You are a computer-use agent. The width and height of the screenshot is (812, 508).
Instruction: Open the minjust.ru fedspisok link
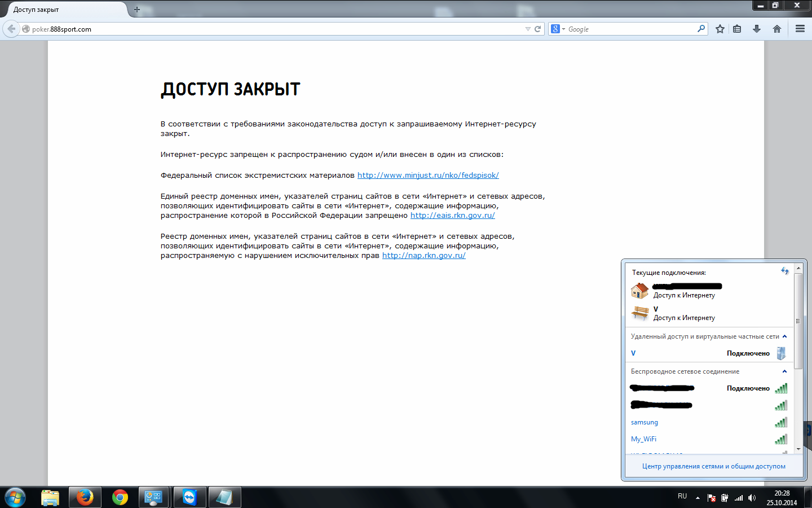tap(428, 176)
